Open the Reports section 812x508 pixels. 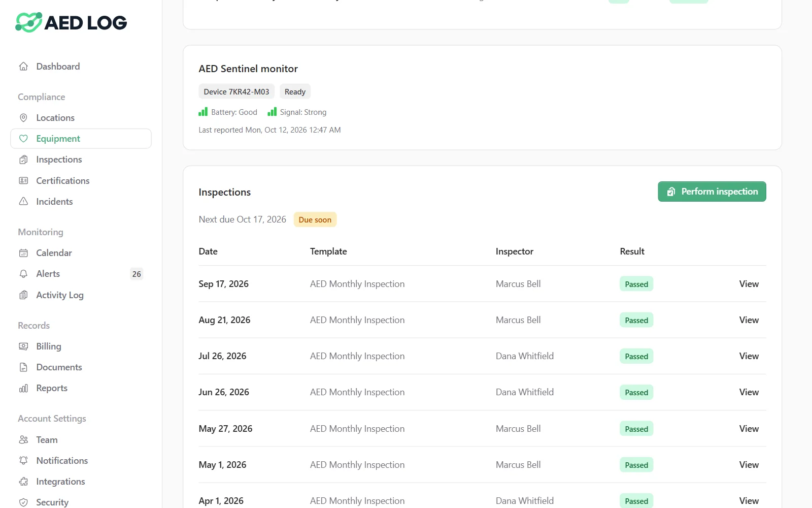click(x=81, y=388)
